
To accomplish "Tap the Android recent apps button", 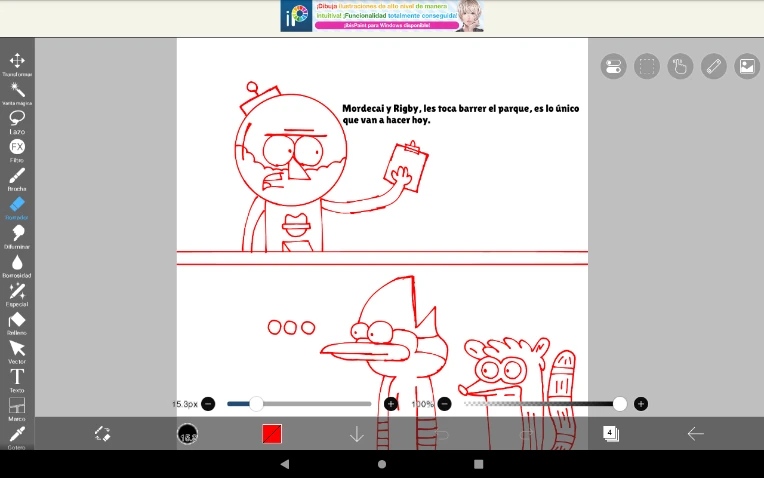I will (x=478, y=464).
